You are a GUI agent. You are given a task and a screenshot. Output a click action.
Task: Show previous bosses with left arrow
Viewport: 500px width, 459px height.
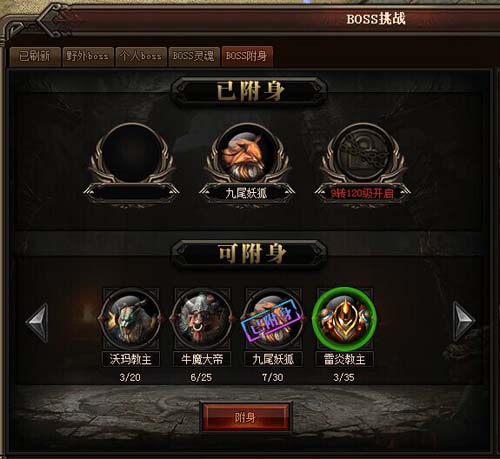point(37,322)
